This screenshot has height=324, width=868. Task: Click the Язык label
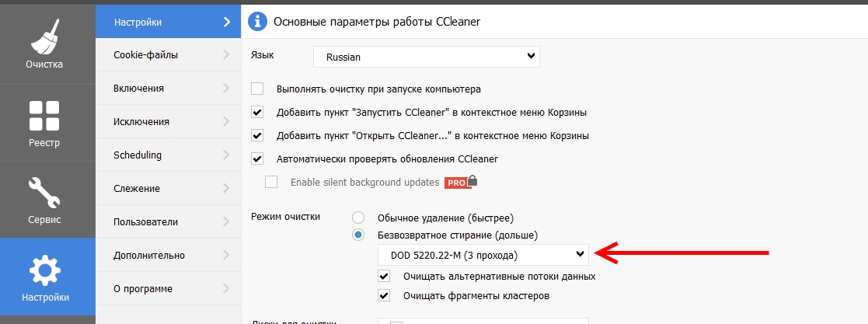point(263,55)
